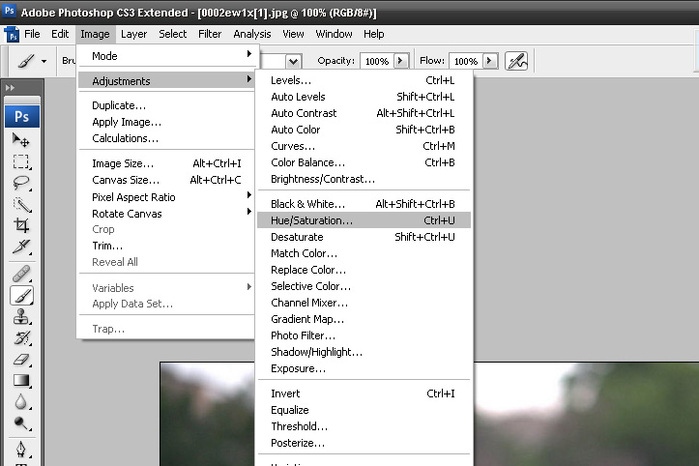Open the File menu
Image resolution: width=699 pixels, height=466 pixels.
coord(32,34)
